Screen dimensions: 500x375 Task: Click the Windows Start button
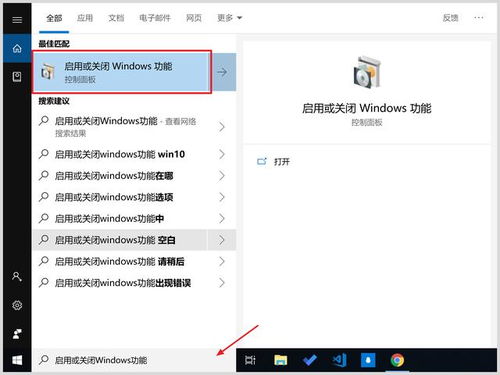[x=17, y=360]
